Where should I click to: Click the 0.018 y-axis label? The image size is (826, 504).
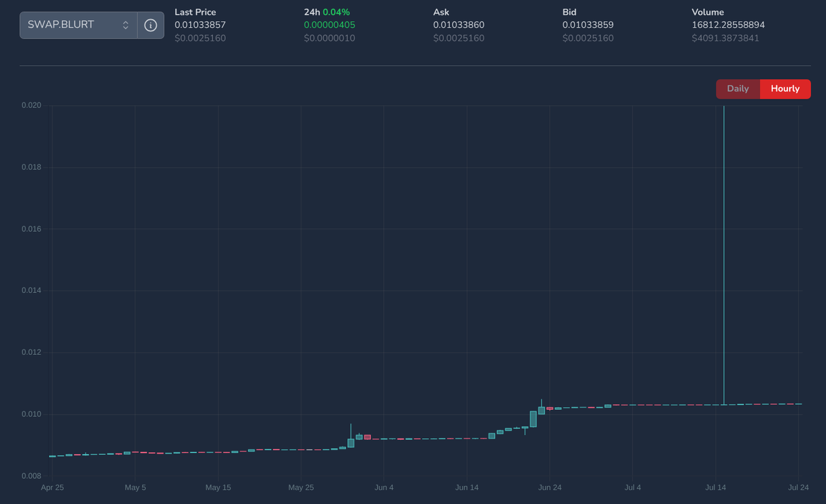31,167
